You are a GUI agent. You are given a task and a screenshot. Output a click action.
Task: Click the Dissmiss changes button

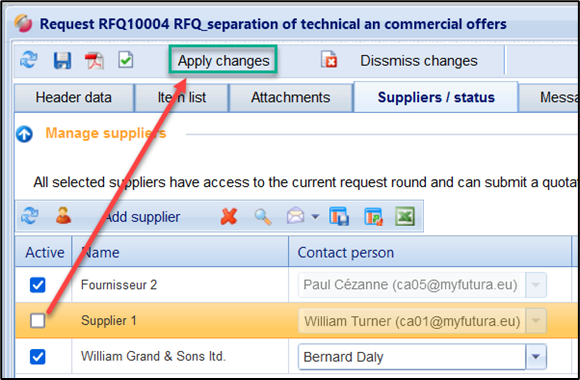pos(419,61)
